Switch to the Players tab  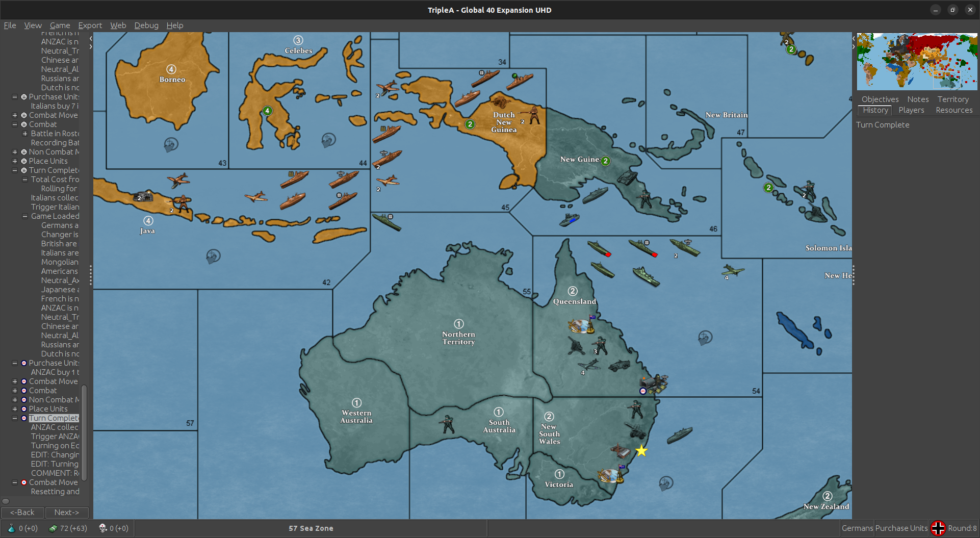click(x=911, y=110)
